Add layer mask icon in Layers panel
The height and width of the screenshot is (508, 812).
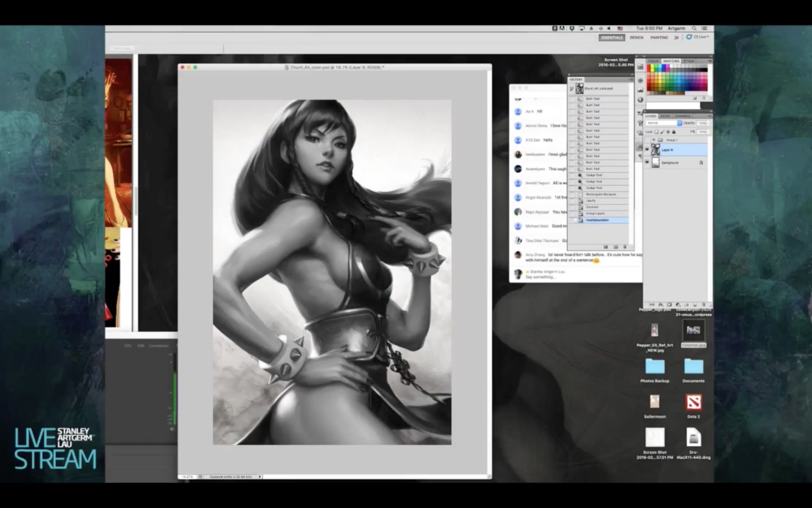tap(669, 304)
